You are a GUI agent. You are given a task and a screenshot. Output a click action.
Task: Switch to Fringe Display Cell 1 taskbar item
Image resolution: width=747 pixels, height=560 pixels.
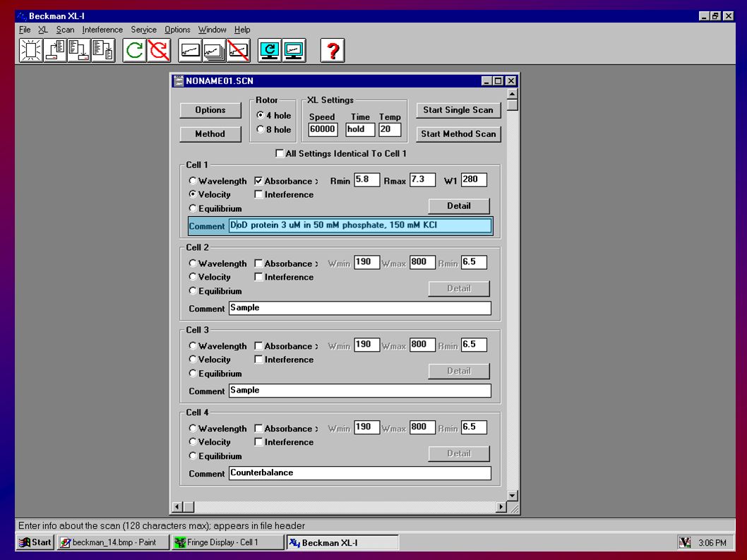click(x=227, y=542)
